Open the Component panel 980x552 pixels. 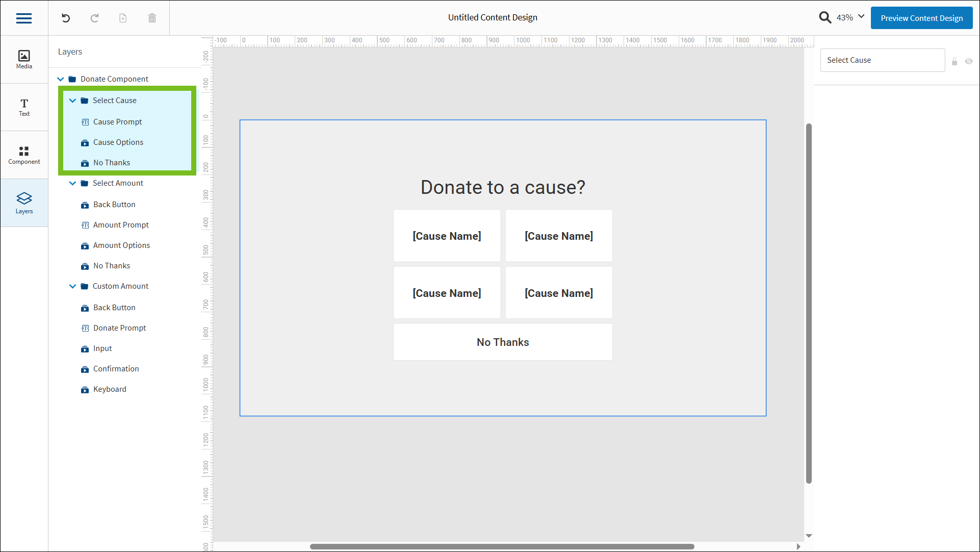point(24,155)
